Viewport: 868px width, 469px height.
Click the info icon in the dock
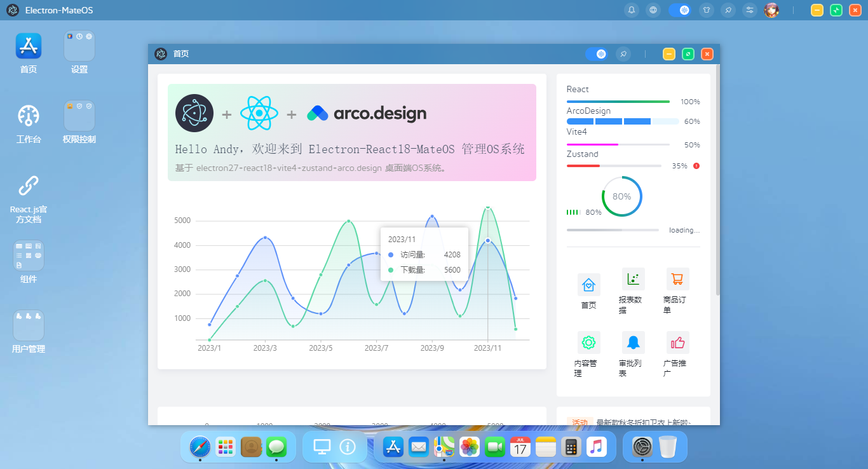tap(348, 447)
